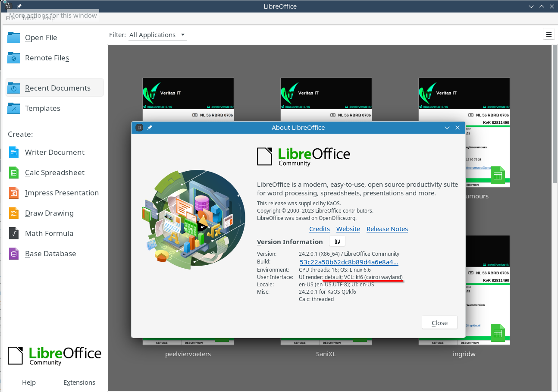Open the About dialog window menu icon

click(x=139, y=128)
